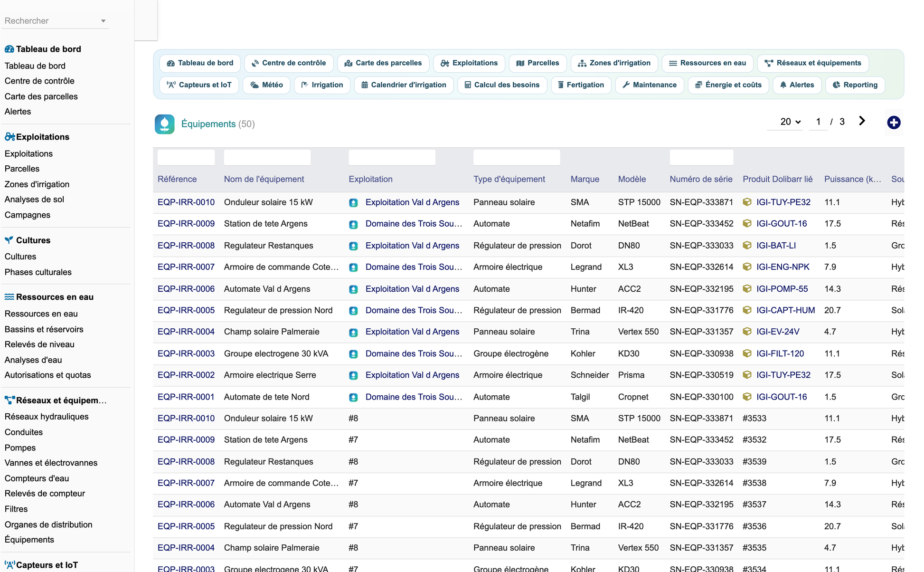Open Carte des parcelles tab
Image resolution: width=924 pixels, height=572 pixels.
pyautogui.click(x=383, y=63)
